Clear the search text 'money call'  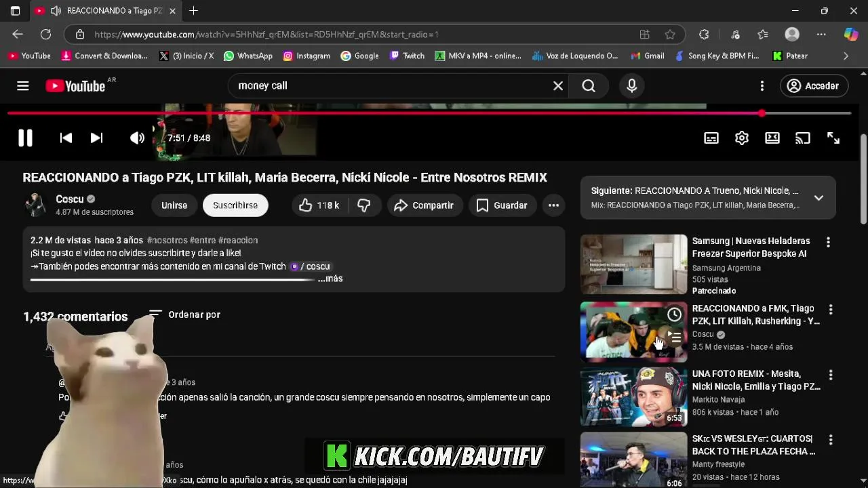coord(558,85)
